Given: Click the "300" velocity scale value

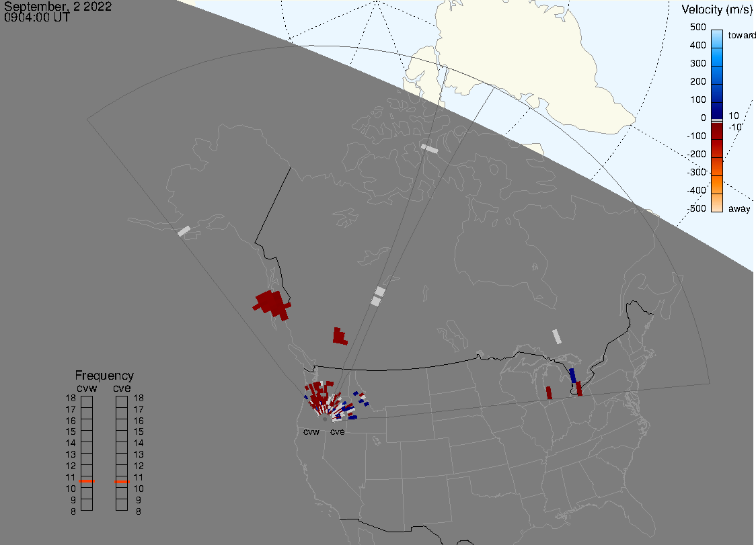Looking at the screenshot, I should tap(697, 64).
